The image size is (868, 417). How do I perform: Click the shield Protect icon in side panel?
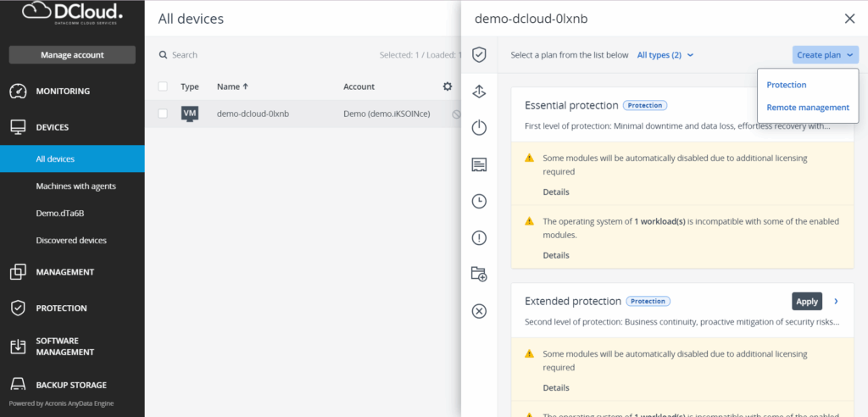tap(479, 55)
